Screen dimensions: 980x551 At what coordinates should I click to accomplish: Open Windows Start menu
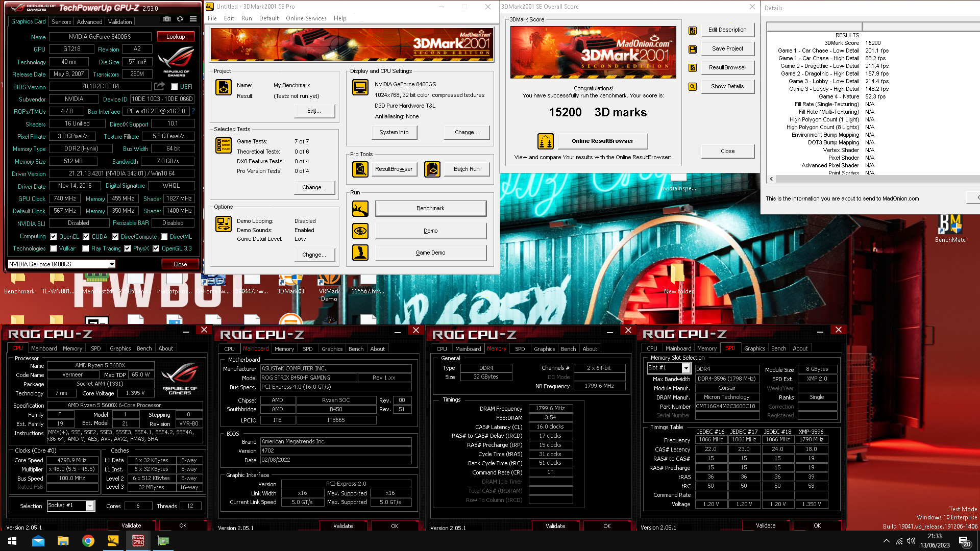[x=12, y=541]
